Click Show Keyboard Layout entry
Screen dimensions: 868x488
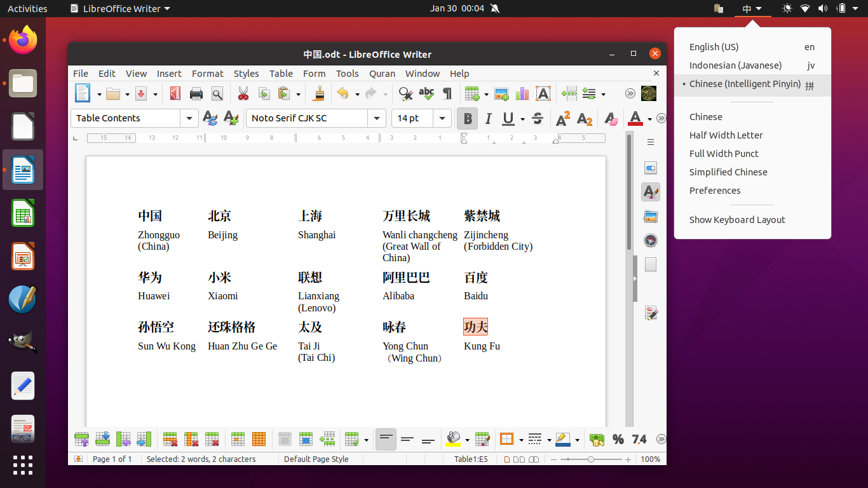tap(752, 220)
